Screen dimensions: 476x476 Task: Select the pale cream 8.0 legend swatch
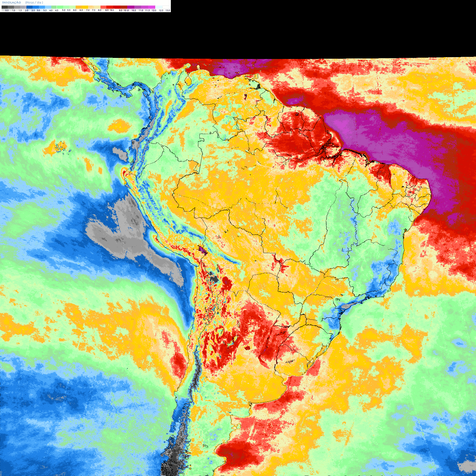(97, 7)
